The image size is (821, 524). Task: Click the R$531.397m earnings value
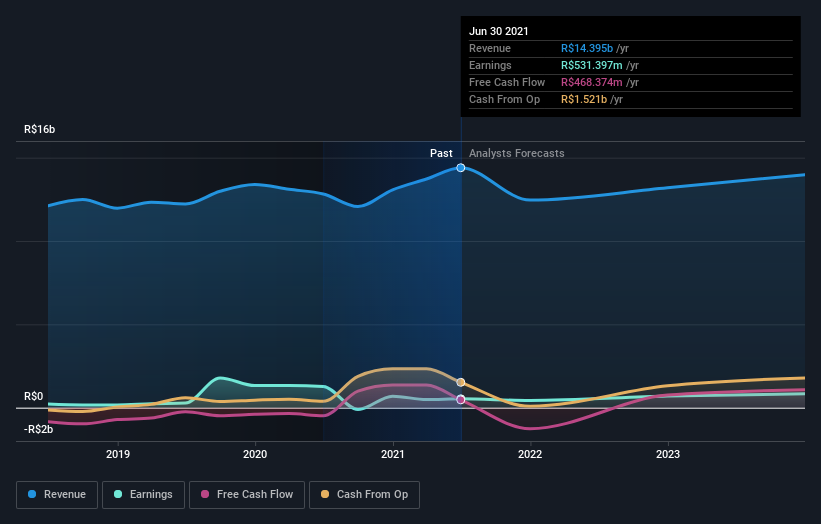pos(592,65)
